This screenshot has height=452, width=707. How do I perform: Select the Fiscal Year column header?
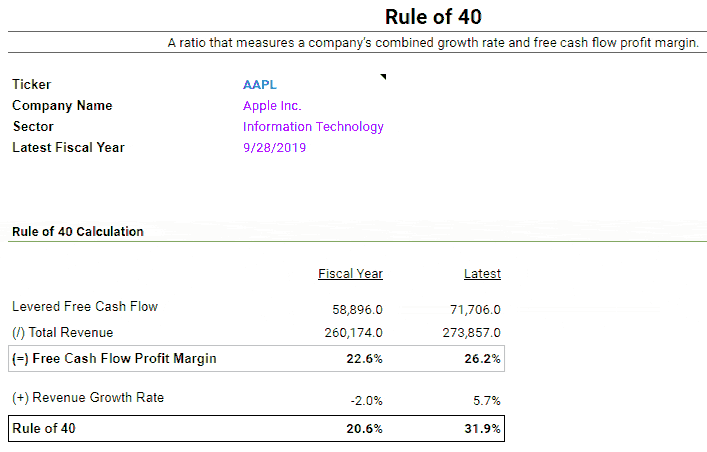(x=350, y=274)
